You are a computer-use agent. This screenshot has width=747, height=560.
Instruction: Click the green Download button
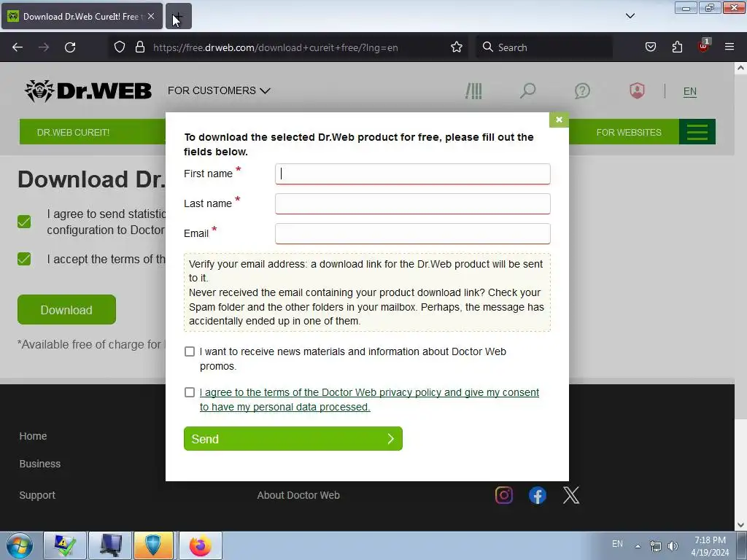tap(66, 309)
